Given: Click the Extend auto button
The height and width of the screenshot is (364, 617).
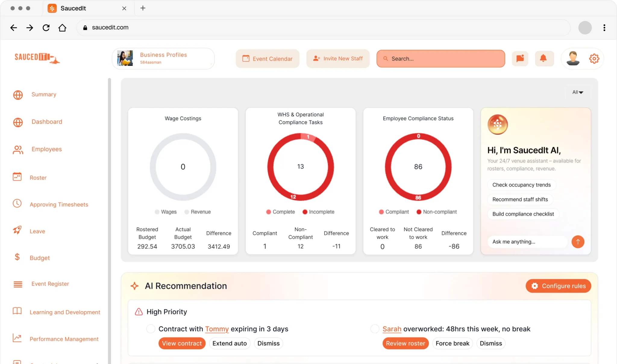Looking at the screenshot, I should coord(230,344).
